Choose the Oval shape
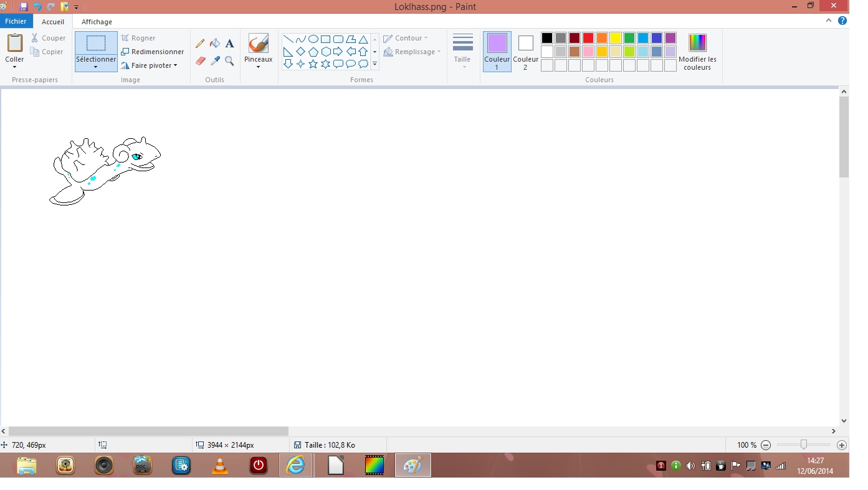This screenshot has width=868, height=490. click(313, 39)
